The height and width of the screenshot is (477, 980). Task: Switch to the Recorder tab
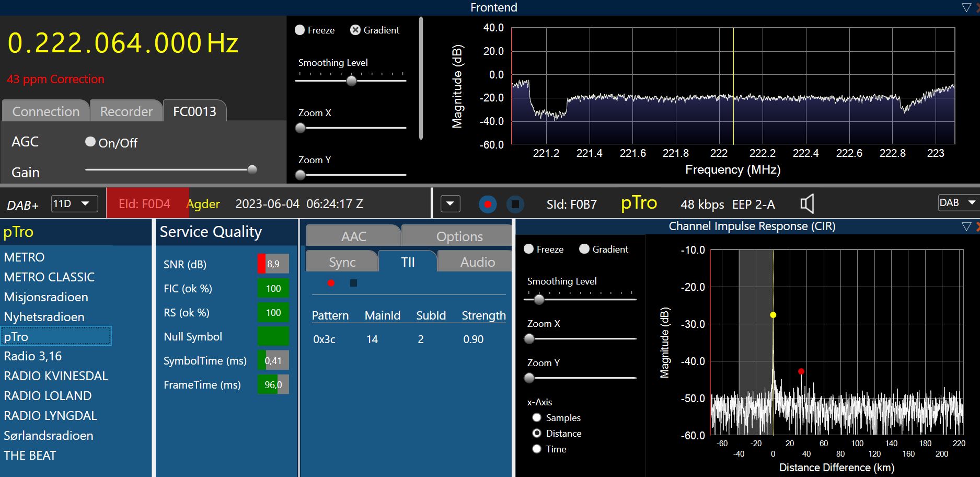point(126,111)
